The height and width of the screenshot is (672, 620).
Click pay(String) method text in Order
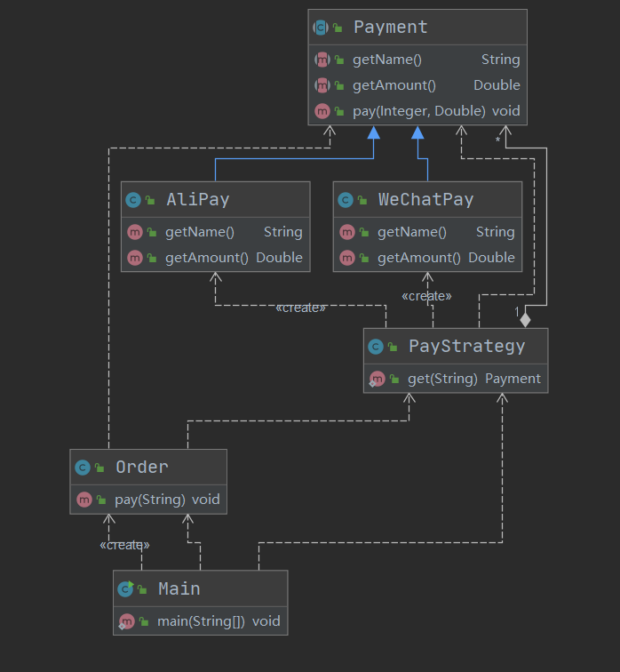(x=150, y=500)
